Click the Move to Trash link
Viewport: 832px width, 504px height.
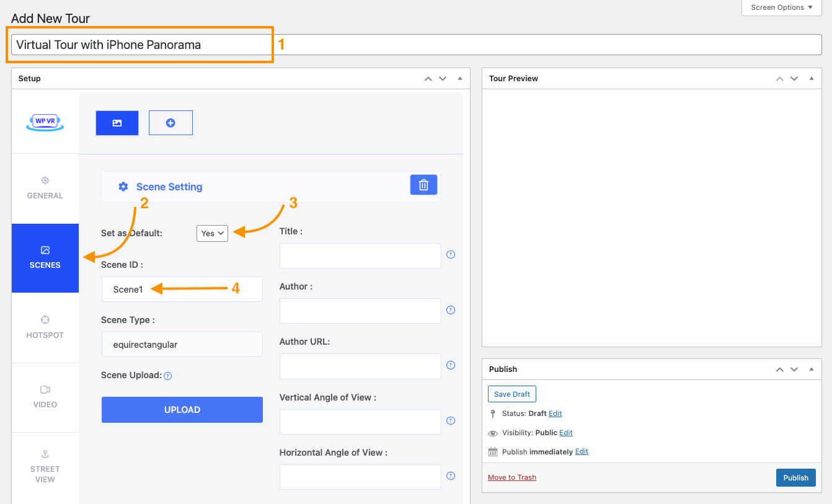tap(512, 477)
